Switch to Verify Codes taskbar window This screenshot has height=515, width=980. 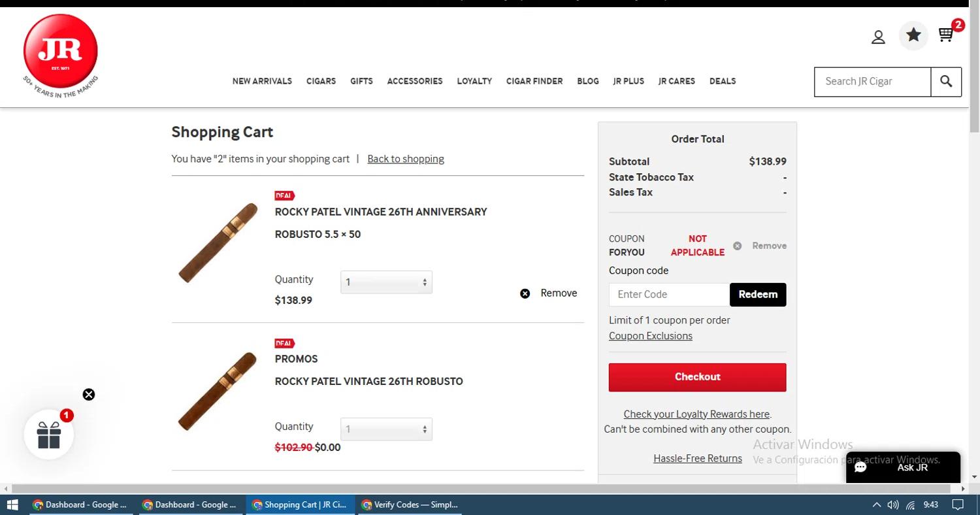pyautogui.click(x=410, y=505)
